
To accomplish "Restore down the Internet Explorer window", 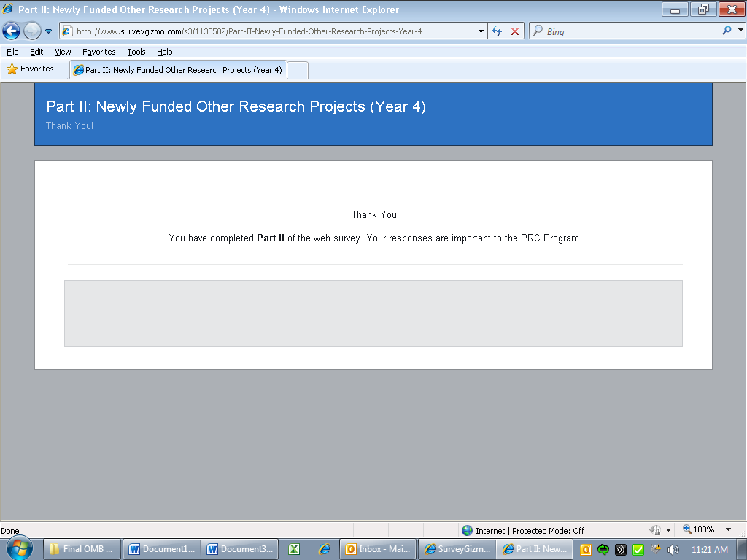I will pyautogui.click(x=703, y=9).
